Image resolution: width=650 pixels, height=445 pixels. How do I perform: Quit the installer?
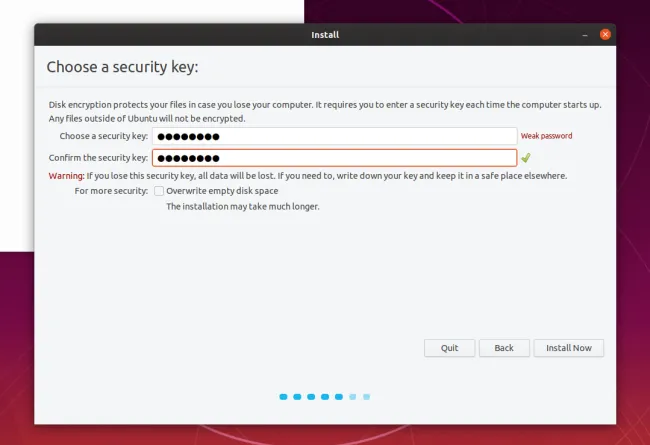click(449, 348)
